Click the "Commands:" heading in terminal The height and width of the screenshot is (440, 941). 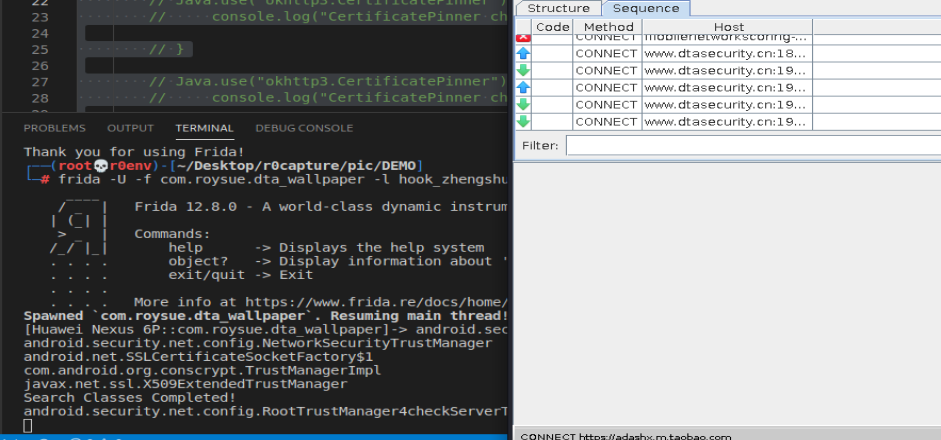tap(172, 234)
